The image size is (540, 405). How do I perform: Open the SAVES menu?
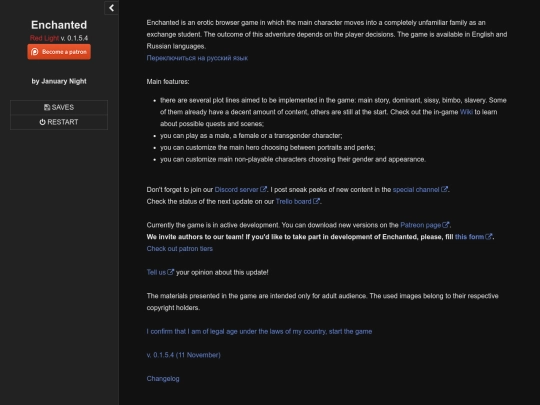coord(59,107)
